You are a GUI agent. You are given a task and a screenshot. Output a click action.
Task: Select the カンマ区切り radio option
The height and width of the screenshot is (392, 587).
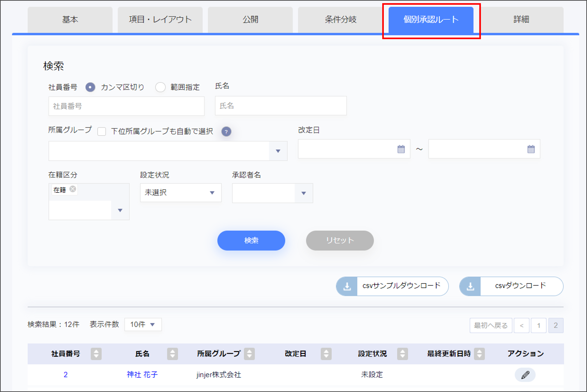pyautogui.click(x=90, y=87)
